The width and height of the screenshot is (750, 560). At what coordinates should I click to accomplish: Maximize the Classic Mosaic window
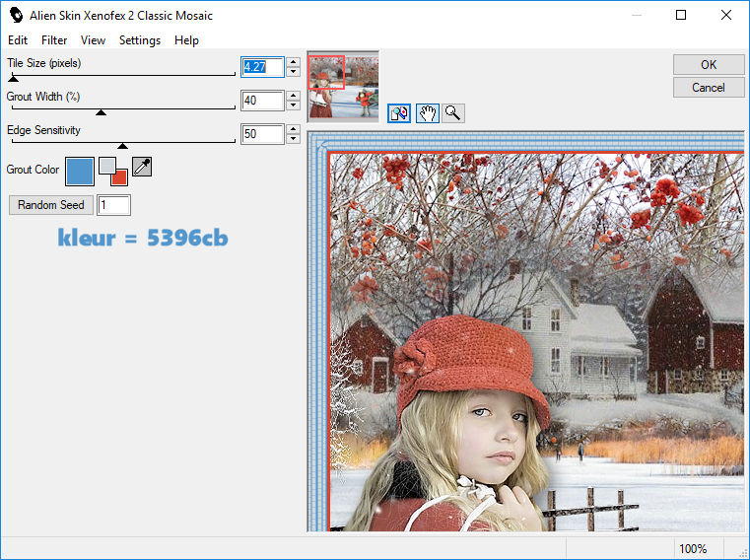[681, 16]
